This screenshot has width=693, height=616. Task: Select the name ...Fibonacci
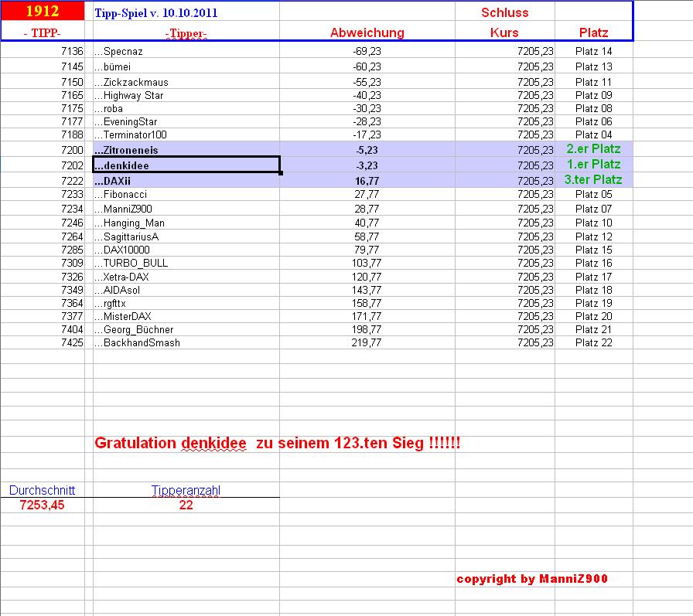(x=121, y=194)
